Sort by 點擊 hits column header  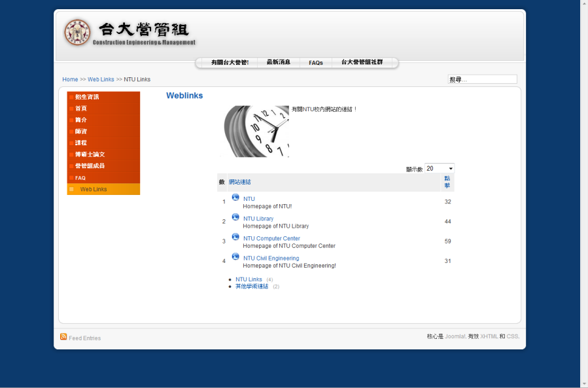pyautogui.click(x=447, y=182)
